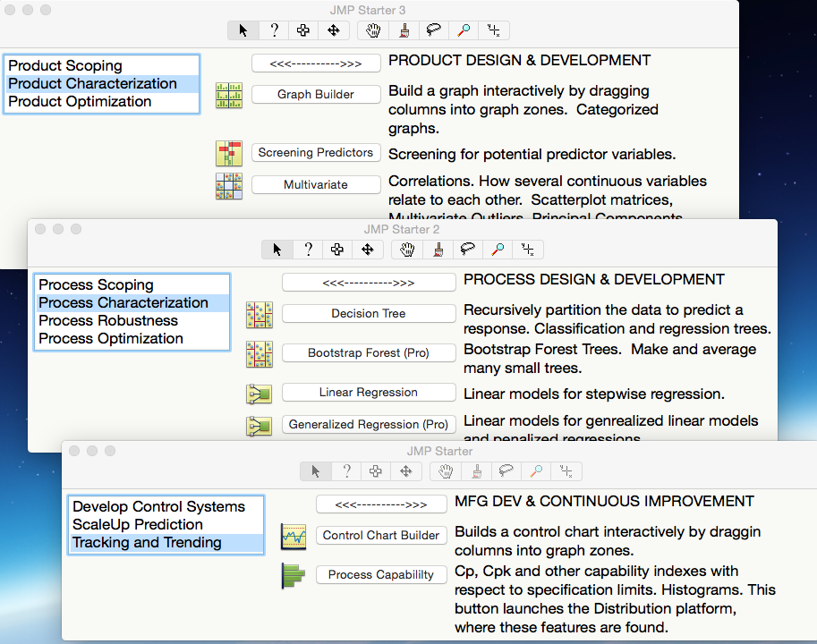Screen dimensions: 817x644
Task: Choose grabber hand in front JMP Starter window
Action: point(446,471)
